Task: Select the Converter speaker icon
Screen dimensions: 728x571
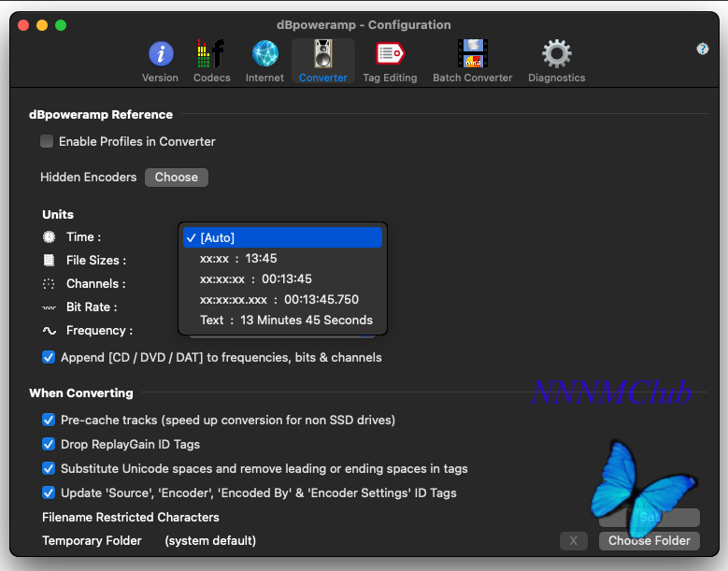Action: [x=323, y=53]
